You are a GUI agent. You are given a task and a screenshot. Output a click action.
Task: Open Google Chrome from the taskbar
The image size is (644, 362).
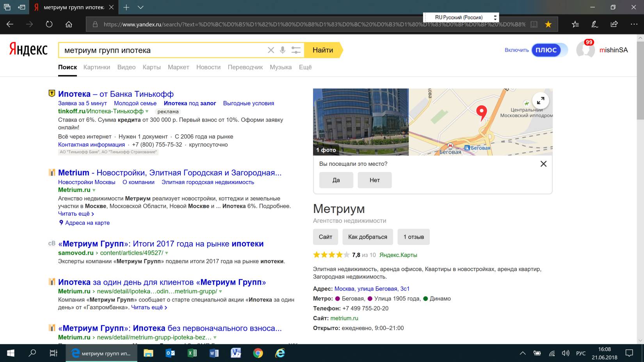pos(258,353)
